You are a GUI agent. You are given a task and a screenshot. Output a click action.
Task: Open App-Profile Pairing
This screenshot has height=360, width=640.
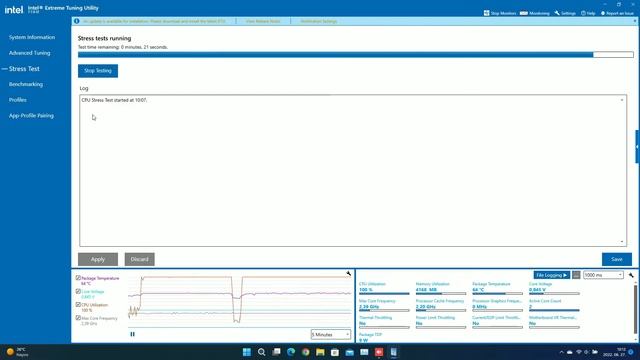click(31, 116)
